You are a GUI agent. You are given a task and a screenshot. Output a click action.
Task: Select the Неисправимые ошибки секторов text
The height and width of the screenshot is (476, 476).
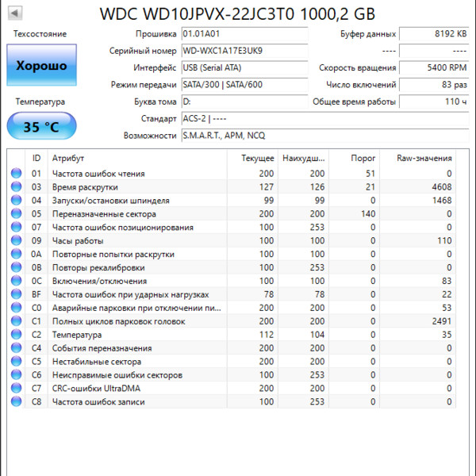117,375
